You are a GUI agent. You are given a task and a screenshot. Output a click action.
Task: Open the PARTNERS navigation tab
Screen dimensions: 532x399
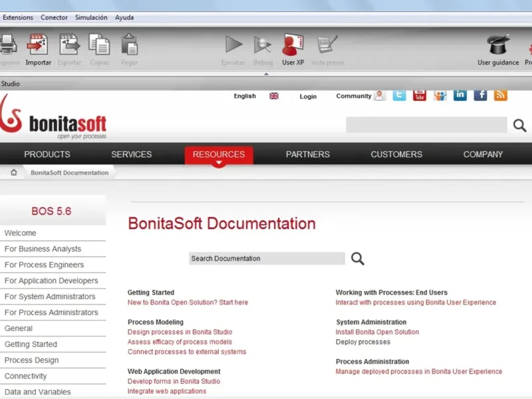tap(308, 154)
